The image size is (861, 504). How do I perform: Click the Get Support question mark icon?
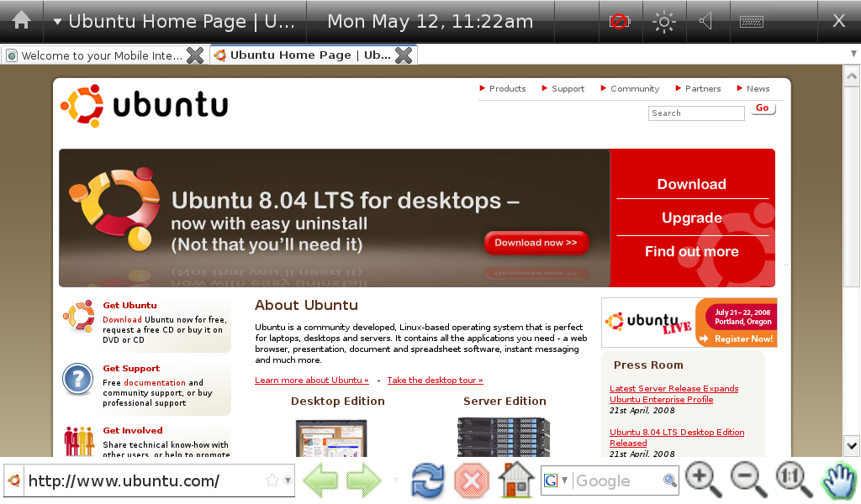(78, 379)
